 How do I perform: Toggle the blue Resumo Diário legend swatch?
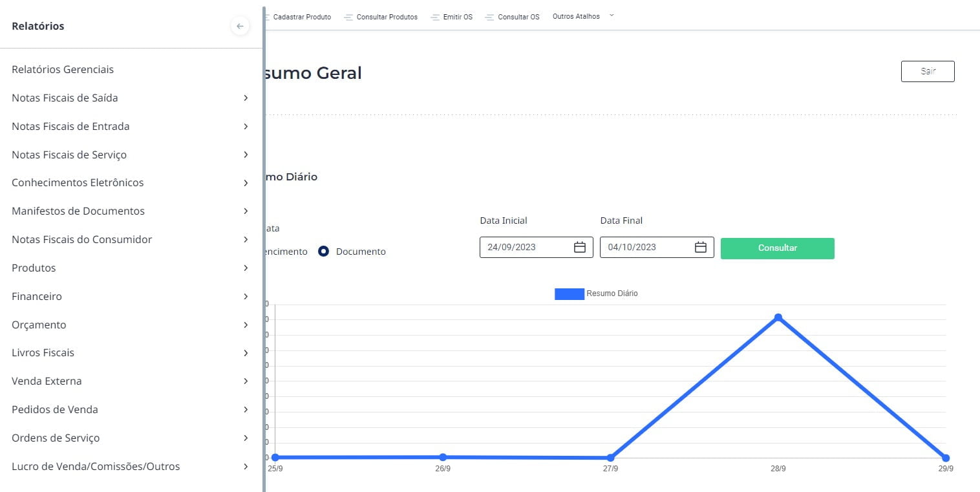click(569, 294)
